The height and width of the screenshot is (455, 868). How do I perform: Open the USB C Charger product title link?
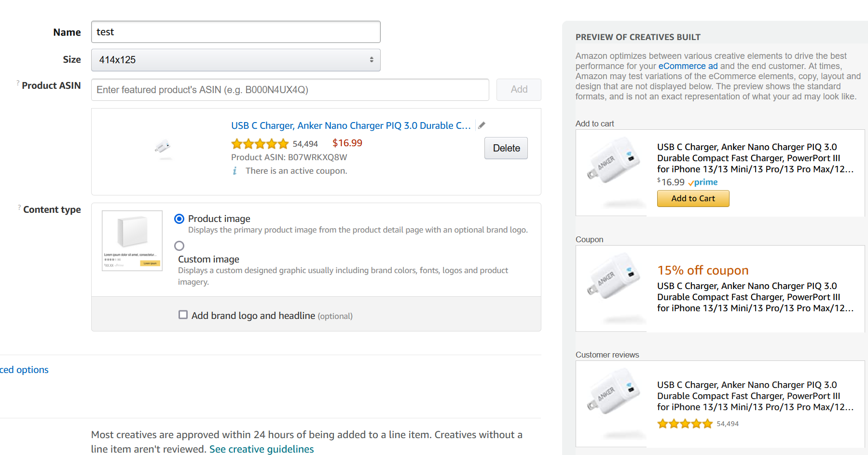pos(351,125)
